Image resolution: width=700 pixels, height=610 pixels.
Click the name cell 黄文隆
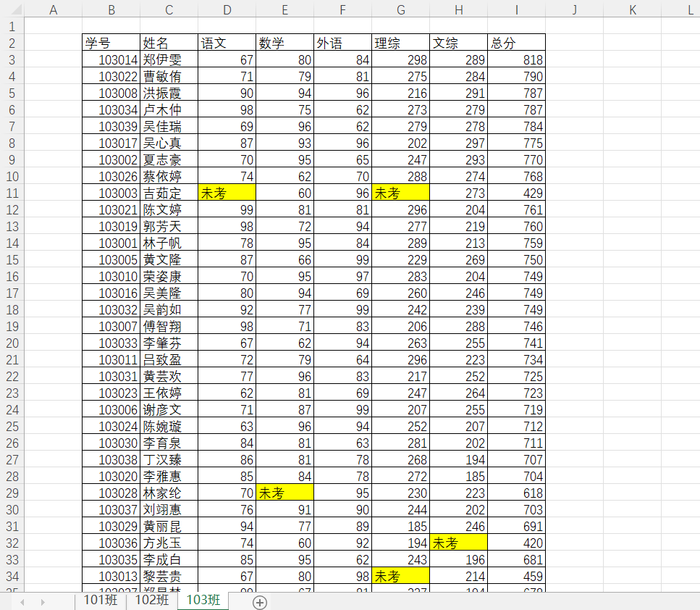point(169,259)
